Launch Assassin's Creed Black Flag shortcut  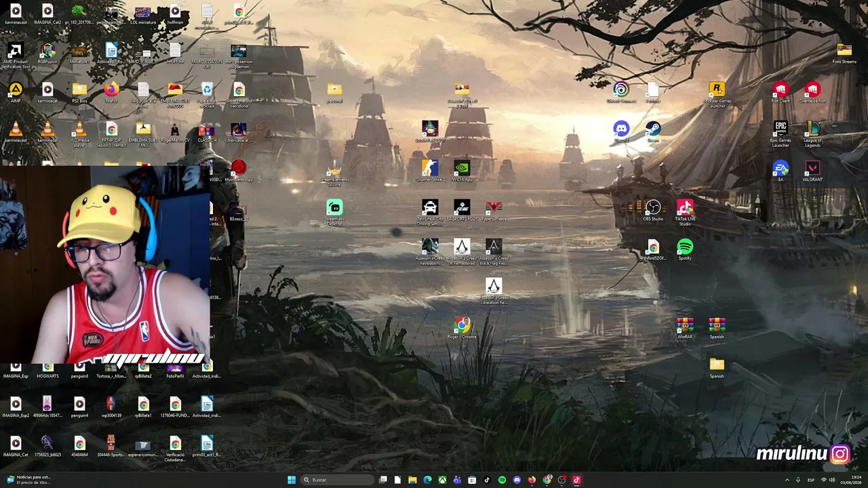tap(494, 251)
